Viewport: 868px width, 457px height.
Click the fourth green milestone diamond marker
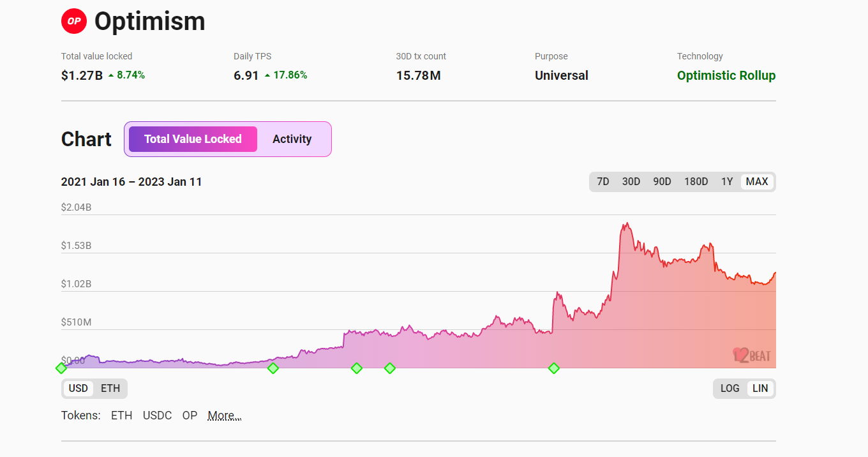click(x=390, y=368)
